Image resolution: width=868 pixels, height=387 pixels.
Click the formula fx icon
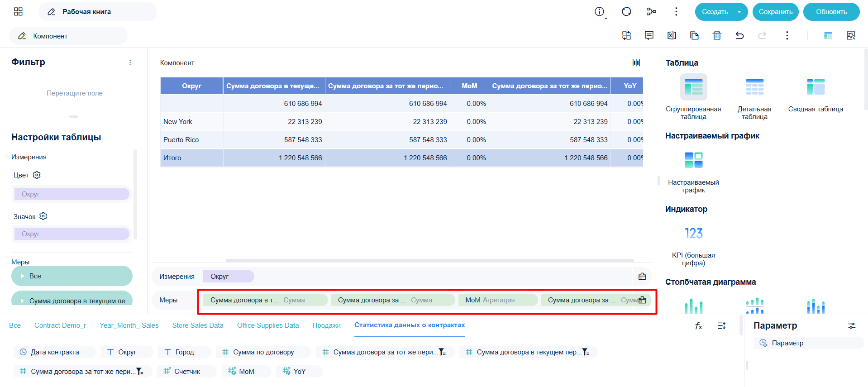(x=698, y=325)
